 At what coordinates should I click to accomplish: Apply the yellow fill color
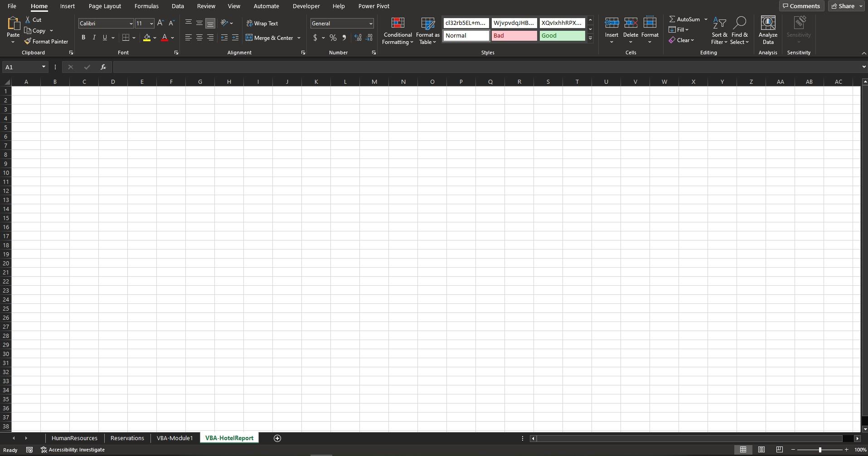click(x=147, y=38)
